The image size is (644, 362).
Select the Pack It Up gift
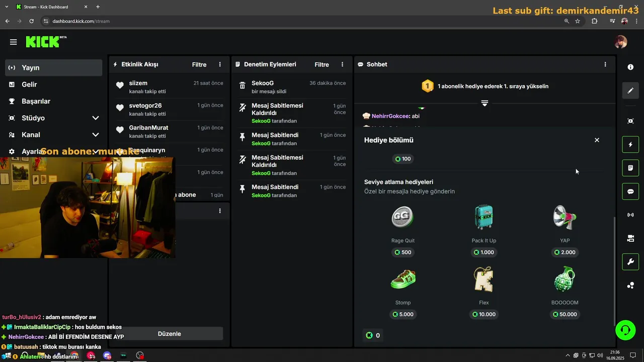pyautogui.click(x=484, y=217)
